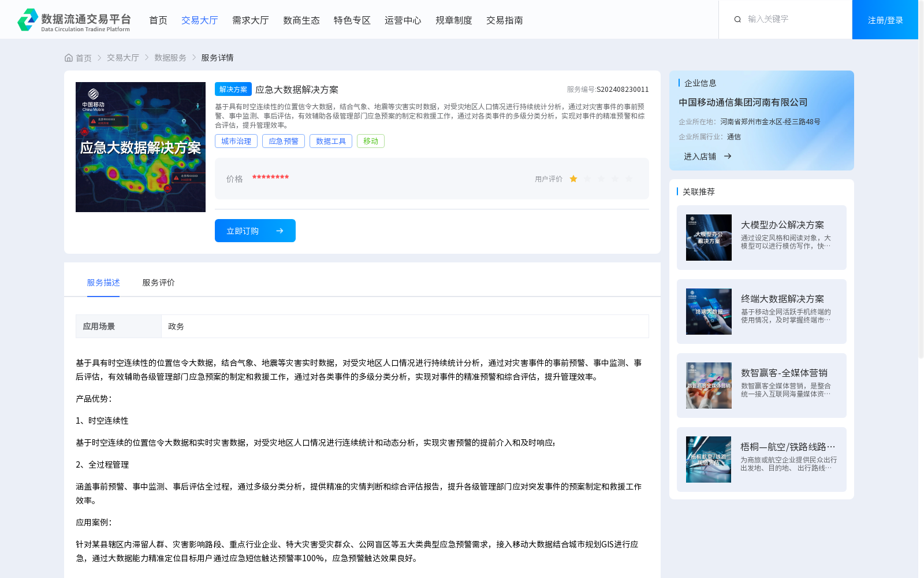Click the 注册/登录 button
The height and width of the screenshot is (578, 924).
885,20
